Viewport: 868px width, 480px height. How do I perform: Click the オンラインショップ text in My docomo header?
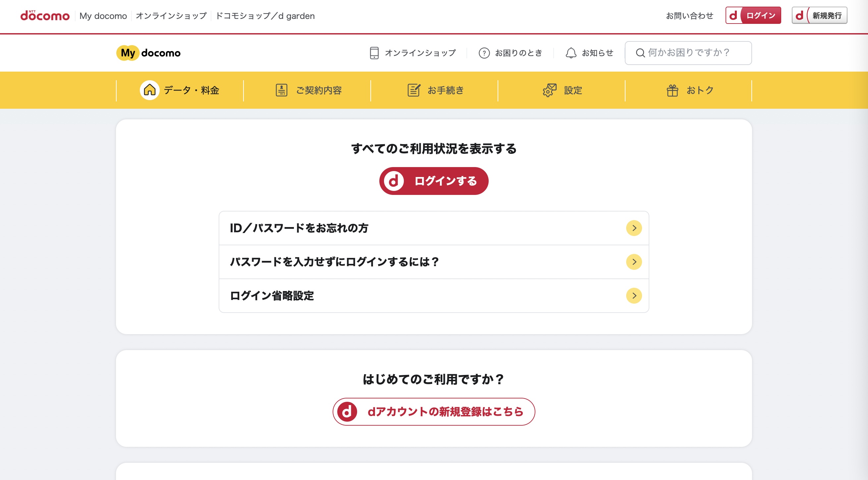[x=420, y=53]
